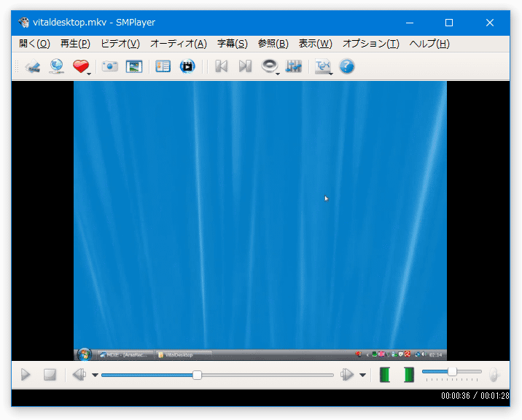The width and height of the screenshot is (522, 420).
Task: Open the オーディオ(A) menu
Action: 179,44
